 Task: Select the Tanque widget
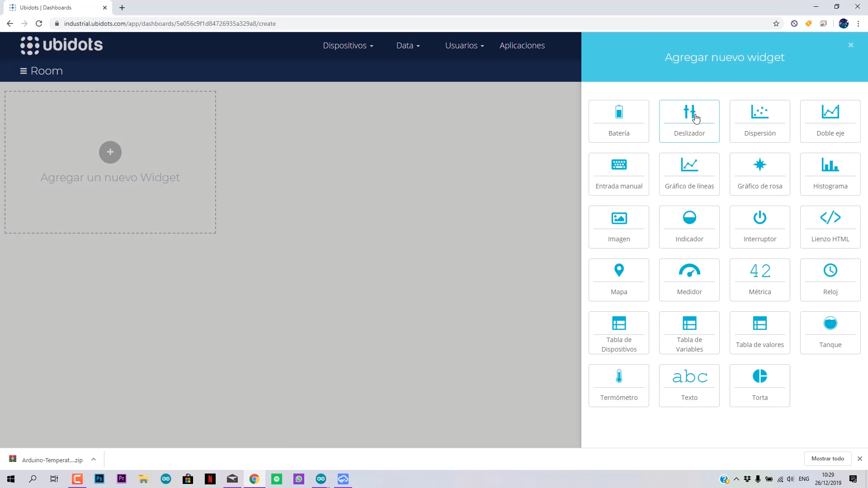tap(830, 333)
